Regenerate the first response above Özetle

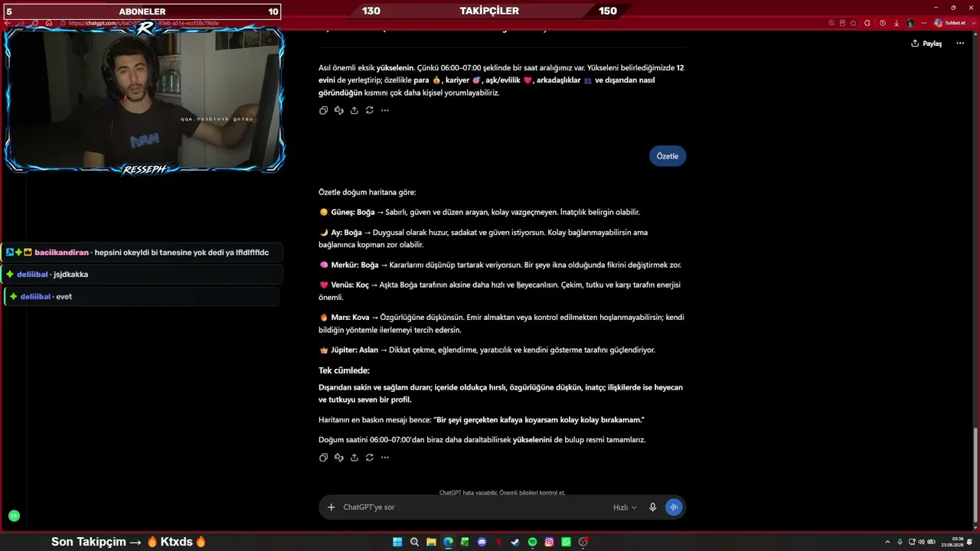coord(369,110)
